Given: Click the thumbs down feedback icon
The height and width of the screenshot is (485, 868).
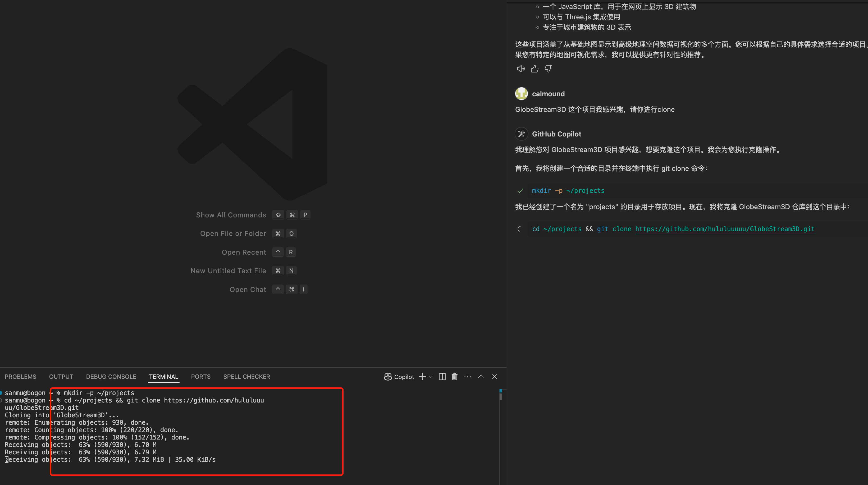Looking at the screenshot, I should pyautogui.click(x=548, y=69).
